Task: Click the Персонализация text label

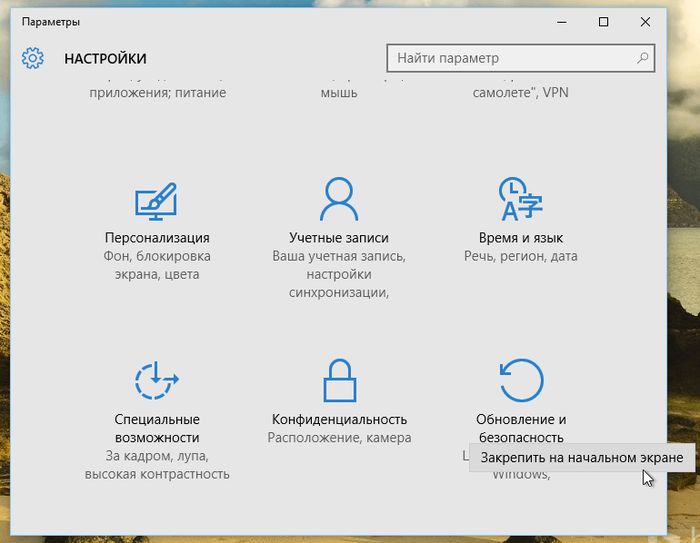Action: point(156,238)
